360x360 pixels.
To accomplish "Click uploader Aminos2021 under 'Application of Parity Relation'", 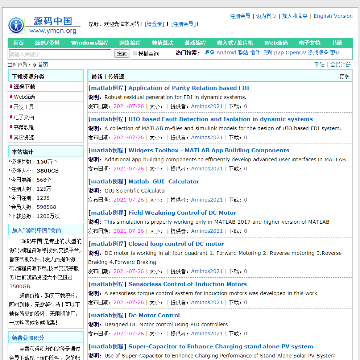I will coord(206,106).
